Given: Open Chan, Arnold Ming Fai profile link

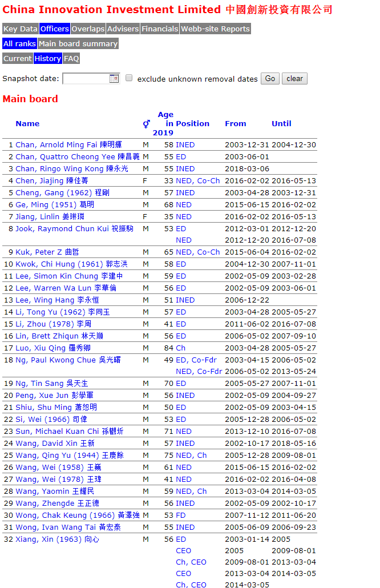Looking at the screenshot, I should [x=68, y=145].
